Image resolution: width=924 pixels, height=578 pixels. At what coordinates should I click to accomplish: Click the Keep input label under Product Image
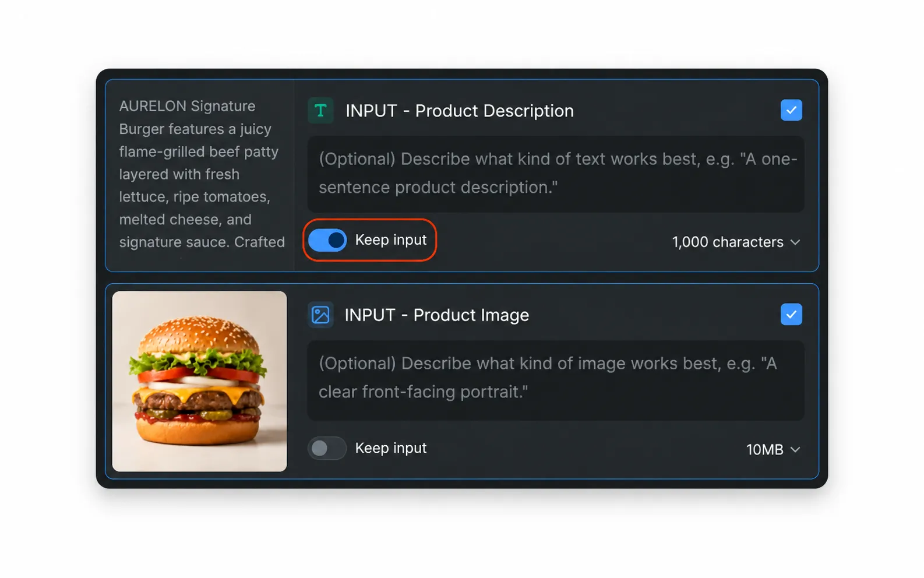(391, 448)
